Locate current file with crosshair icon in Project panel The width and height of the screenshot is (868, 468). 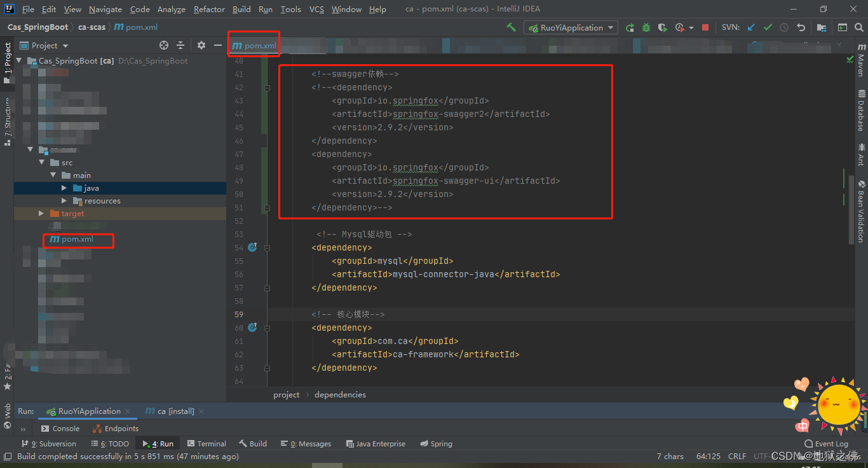(164, 45)
